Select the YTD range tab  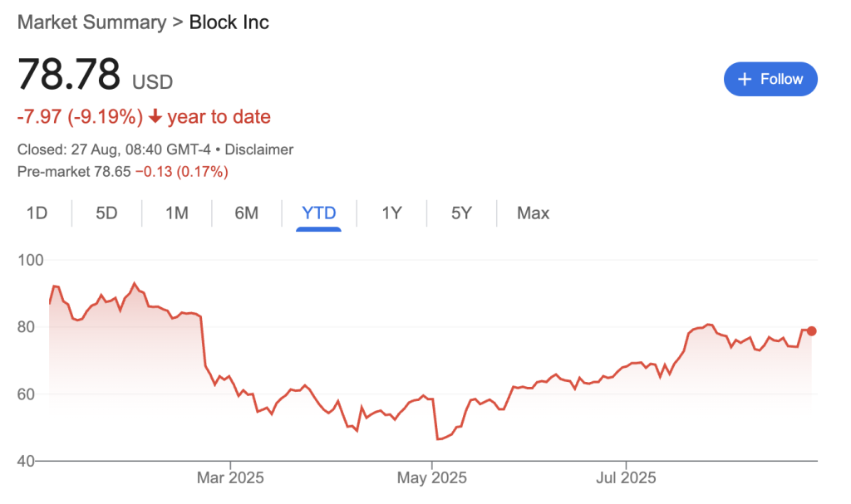coord(319,213)
